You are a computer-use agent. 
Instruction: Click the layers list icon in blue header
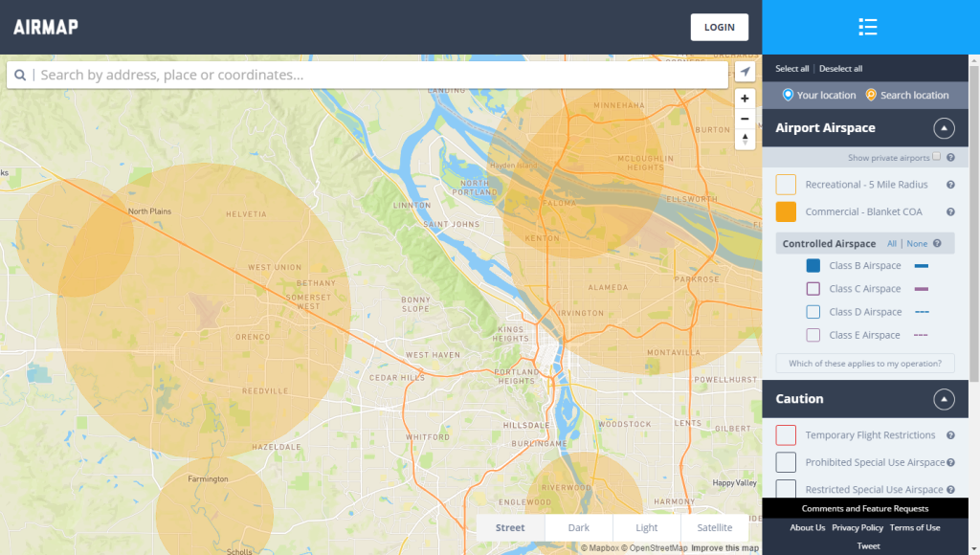[x=867, y=27]
